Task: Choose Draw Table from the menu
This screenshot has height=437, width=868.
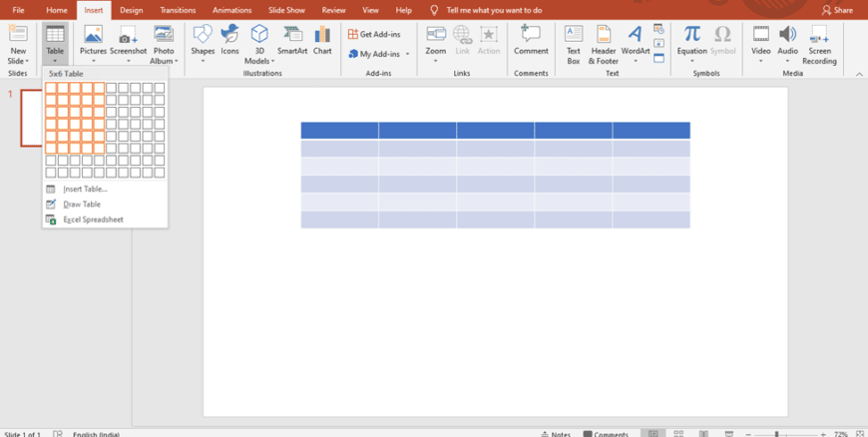Action: [x=82, y=205]
